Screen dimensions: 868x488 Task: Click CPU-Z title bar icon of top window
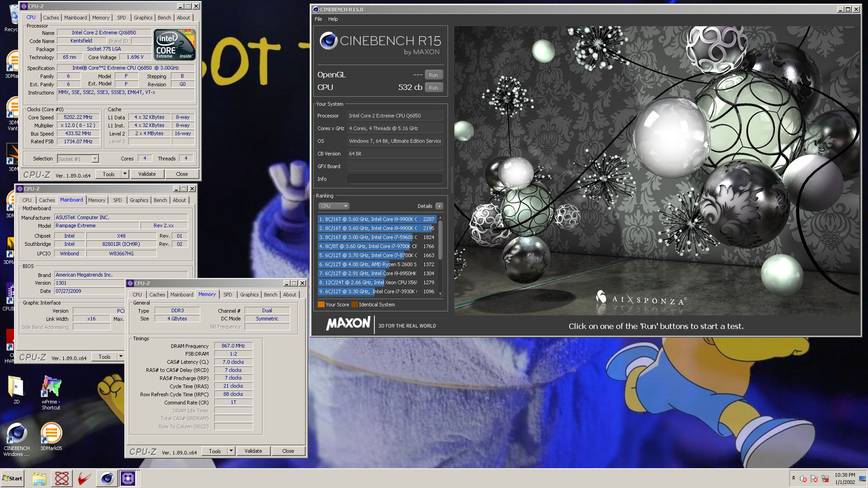pos(24,6)
